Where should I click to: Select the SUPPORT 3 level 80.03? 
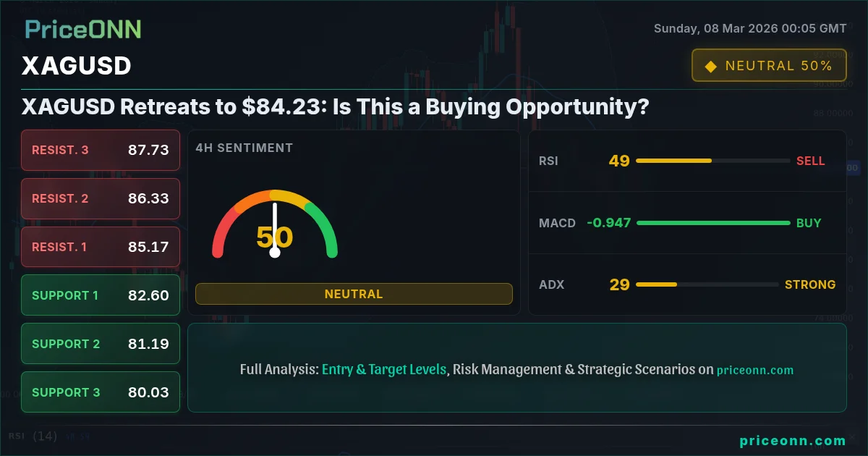pos(101,392)
